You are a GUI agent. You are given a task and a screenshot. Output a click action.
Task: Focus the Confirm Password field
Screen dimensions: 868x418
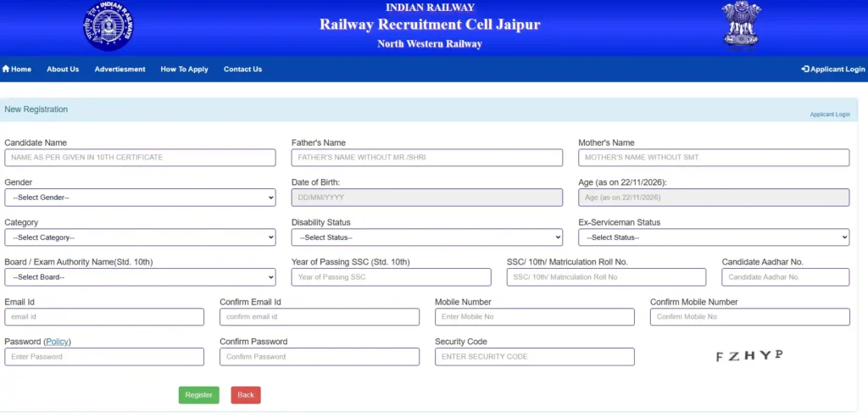(320, 357)
